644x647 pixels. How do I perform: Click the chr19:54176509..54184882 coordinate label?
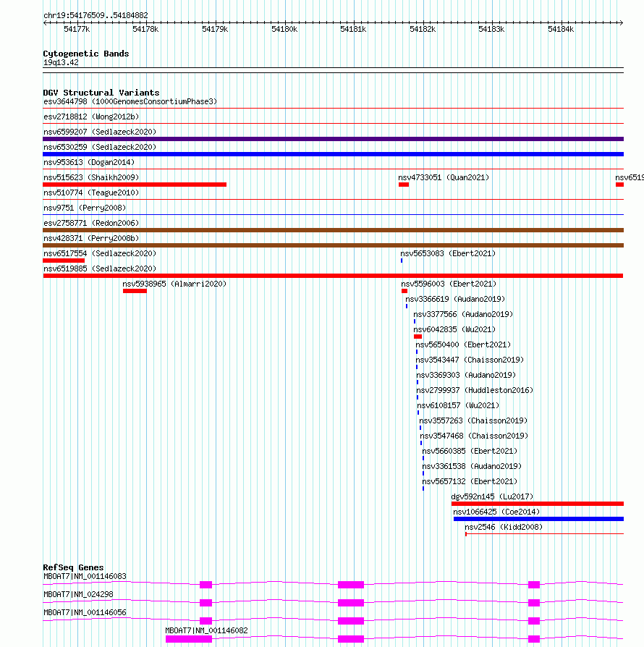click(x=96, y=16)
